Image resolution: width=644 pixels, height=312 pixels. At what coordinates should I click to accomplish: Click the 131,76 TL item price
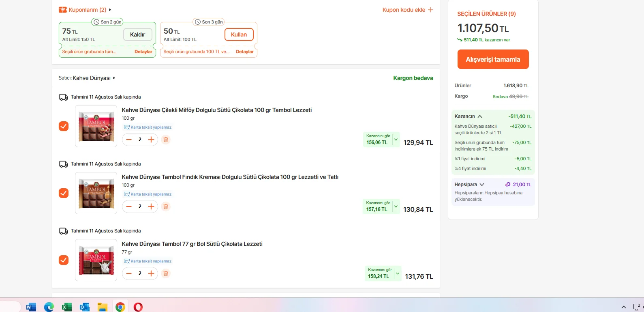419,277
